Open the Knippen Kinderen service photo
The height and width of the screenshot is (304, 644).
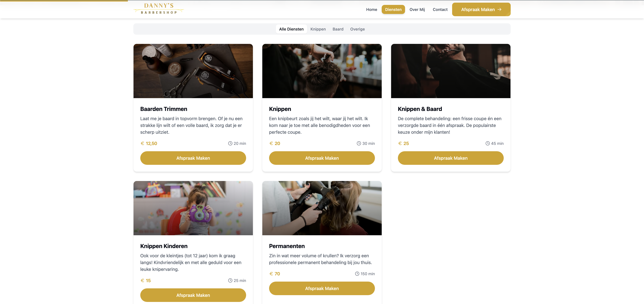click(193, 208)
